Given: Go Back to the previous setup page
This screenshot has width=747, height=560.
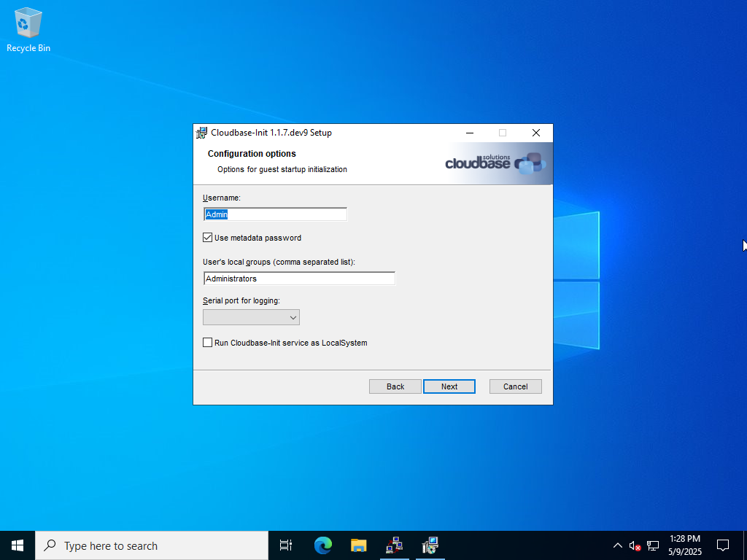Looking at the screenshot, I should (x=395, y=386).
